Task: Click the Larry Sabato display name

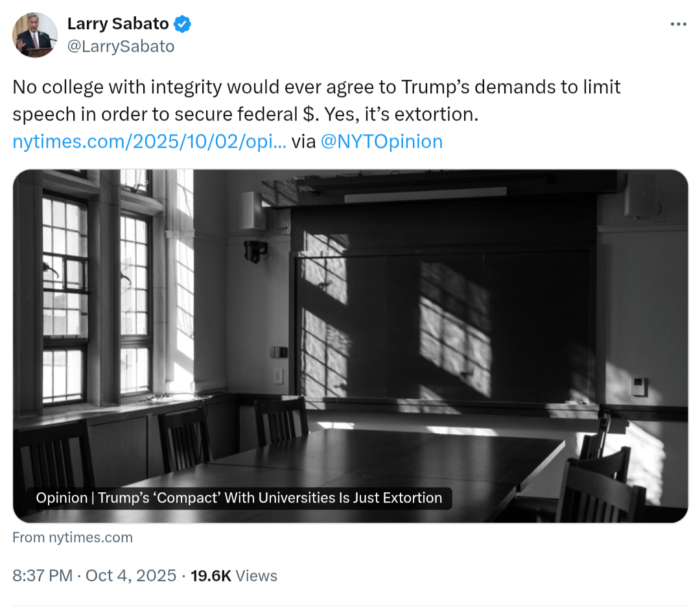Action: tap(118, 25)
